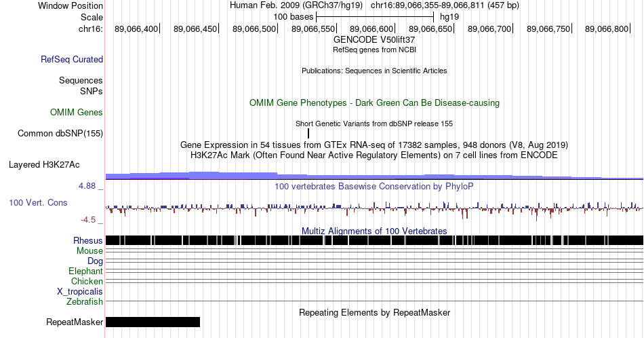Click the Chicken species label
Viewport: 644px width, 338px height.
(x=87, y=281)
